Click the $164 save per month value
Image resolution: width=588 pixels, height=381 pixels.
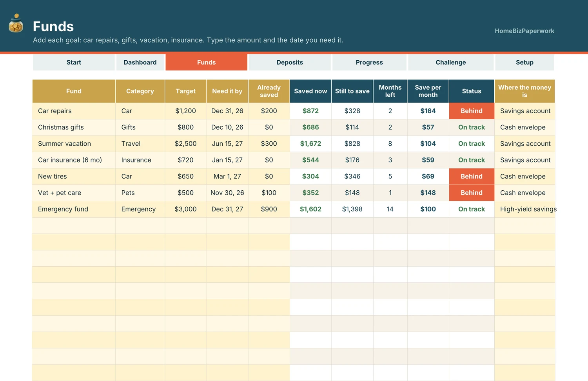pyautogui.click(x=428, y=111)
